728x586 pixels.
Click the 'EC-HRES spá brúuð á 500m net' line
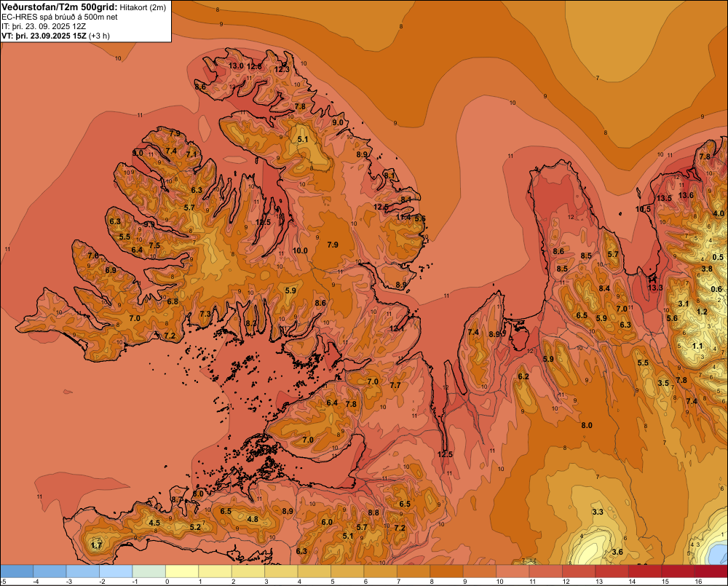60,17
